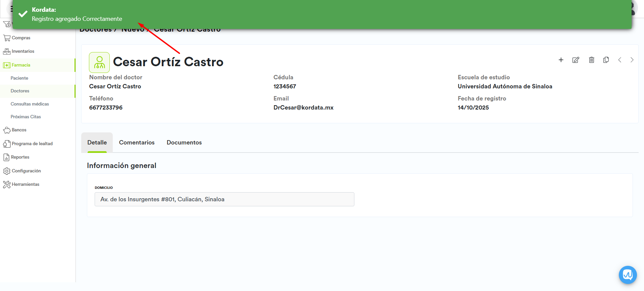Go to next record with right chevron
This screenshot has height=291, width=644.
pyautogui.click(x=632, y=60)
